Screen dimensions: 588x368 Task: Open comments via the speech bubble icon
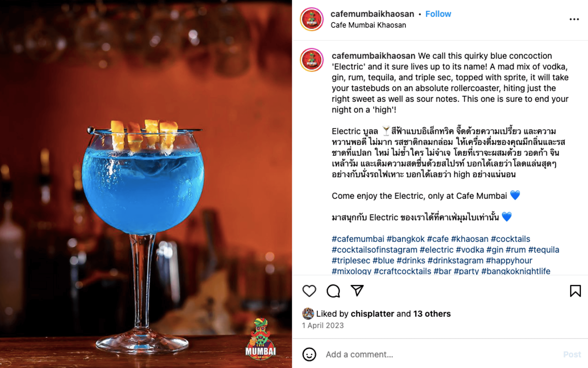(x=333, y=291)
